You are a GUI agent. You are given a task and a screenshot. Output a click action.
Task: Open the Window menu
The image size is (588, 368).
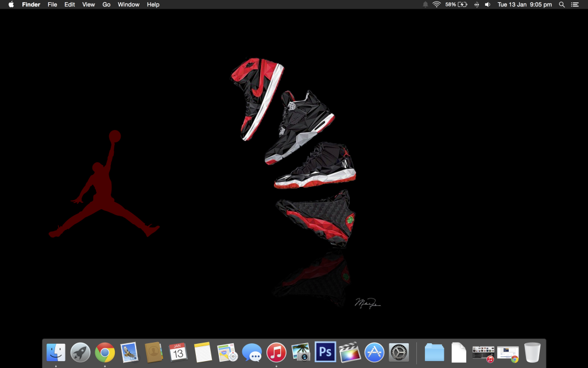129,5
